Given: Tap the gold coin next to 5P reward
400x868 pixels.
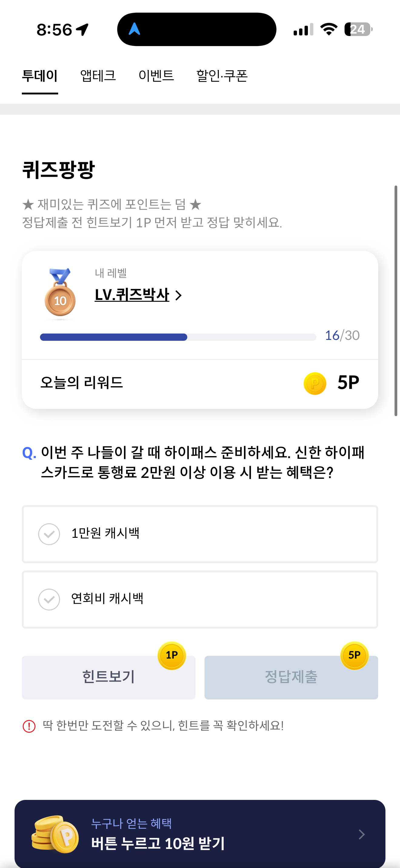Looking at the screenshot, I should [315, 383].
